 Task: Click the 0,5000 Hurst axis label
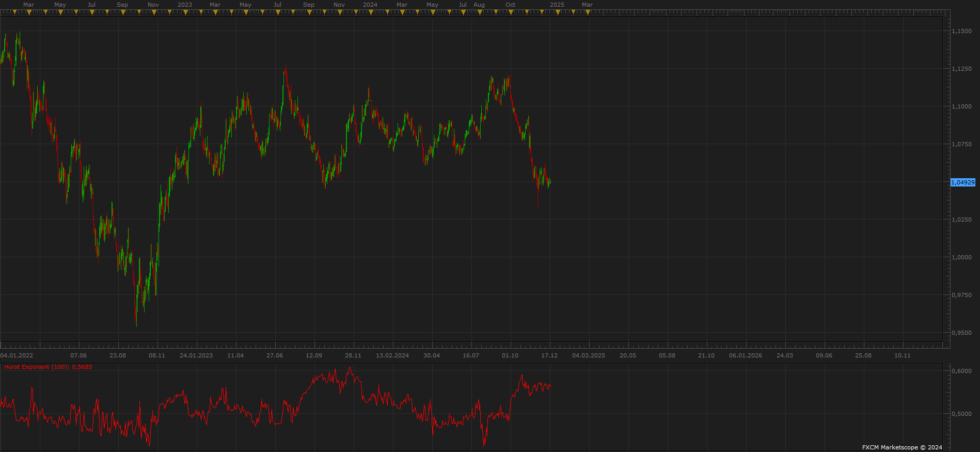pyautogui.click(x=961, y=414)
